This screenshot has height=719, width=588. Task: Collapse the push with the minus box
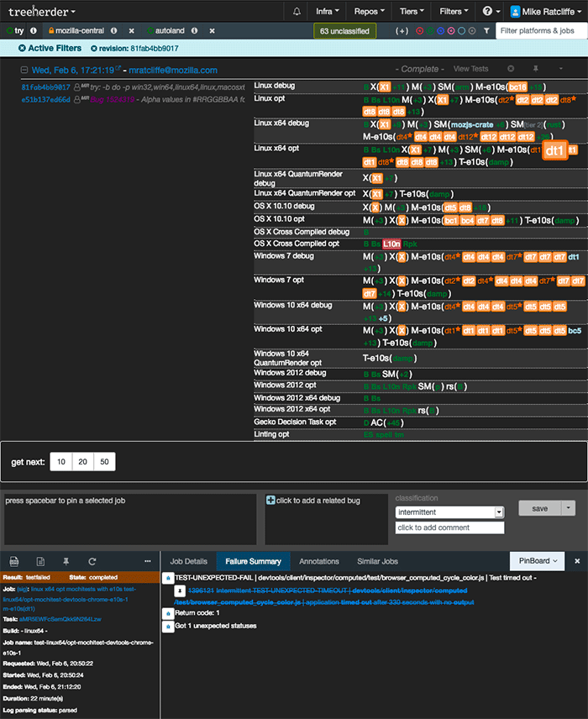24,71
